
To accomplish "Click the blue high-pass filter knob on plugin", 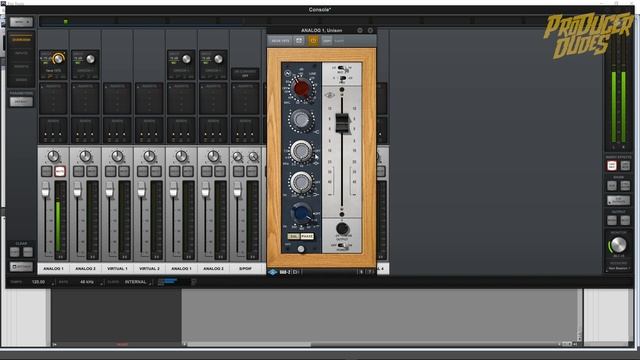I will coord(301,213).
